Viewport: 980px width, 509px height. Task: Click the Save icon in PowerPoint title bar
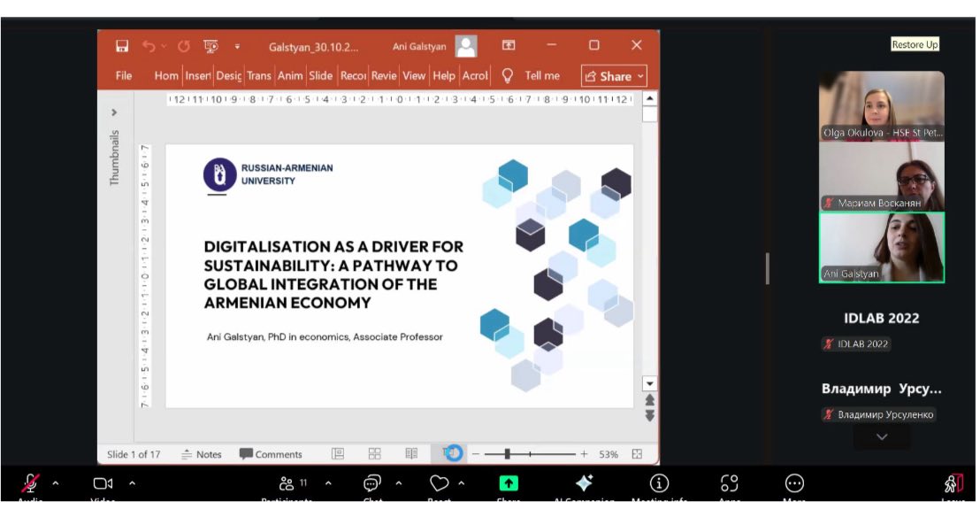tap(122, 46)
